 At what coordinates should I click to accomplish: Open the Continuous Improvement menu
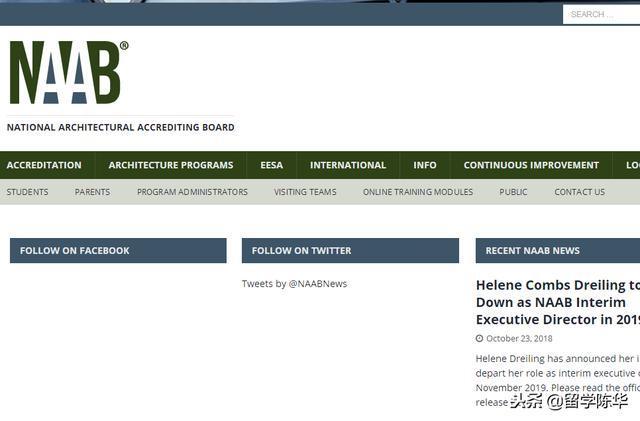[531, 165]
